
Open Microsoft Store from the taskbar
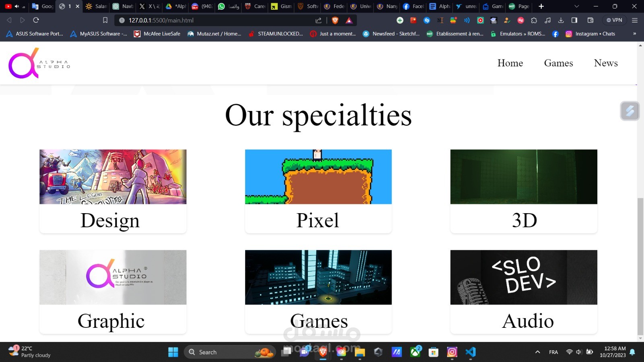coord(433,352)
